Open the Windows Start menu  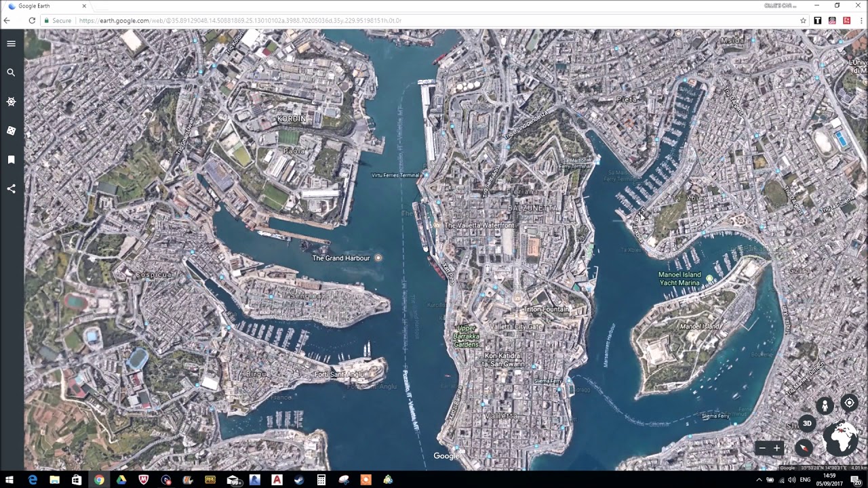click(10, 480)
